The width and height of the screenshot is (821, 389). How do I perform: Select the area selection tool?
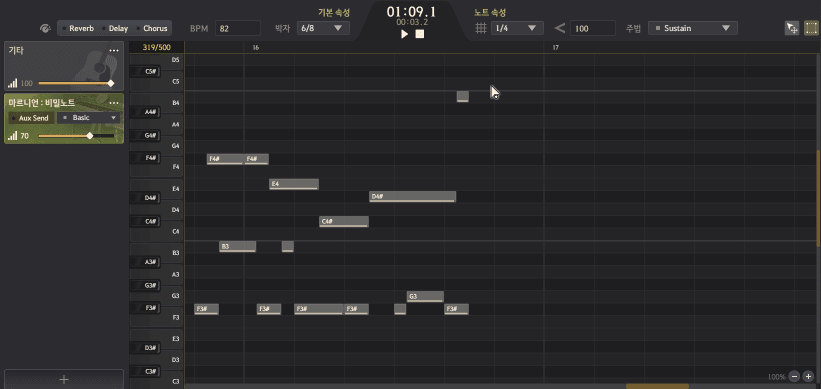pos(811,28)
